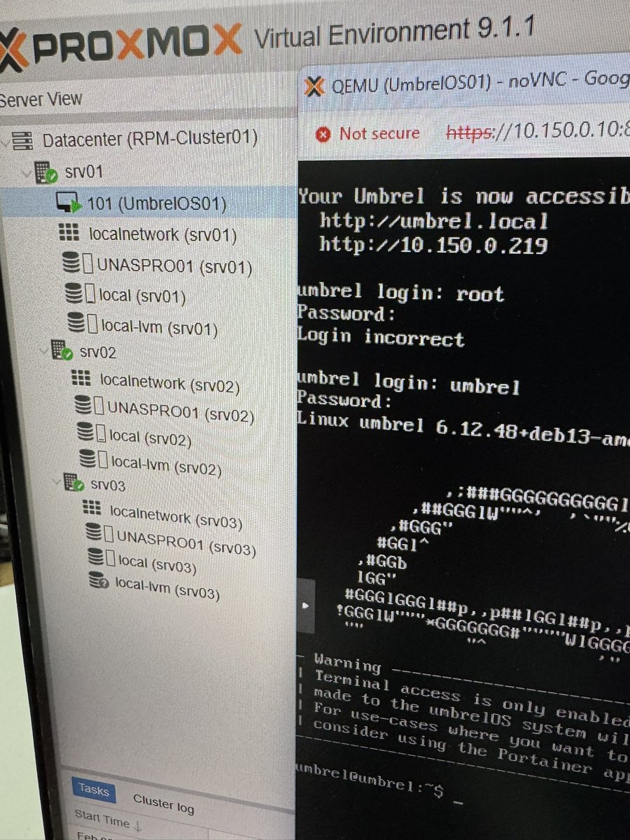Click the srv03 node icon
Screen dimensions: 630x840
[x=73, y=482]
